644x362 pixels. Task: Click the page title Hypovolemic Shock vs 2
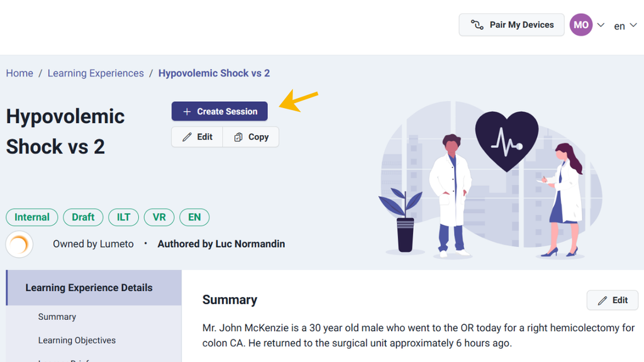(65, 131)
